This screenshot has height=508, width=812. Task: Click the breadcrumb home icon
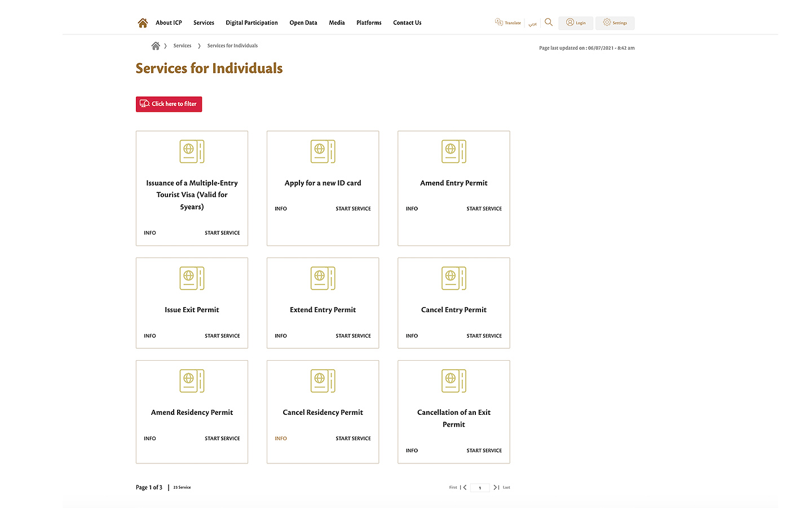point(156,46)
